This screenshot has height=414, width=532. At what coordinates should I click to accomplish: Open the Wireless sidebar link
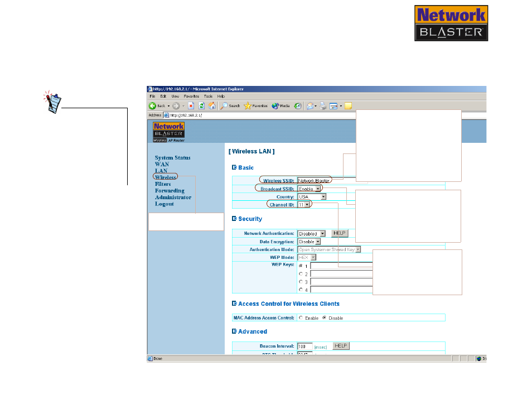[x=165, y=177]
